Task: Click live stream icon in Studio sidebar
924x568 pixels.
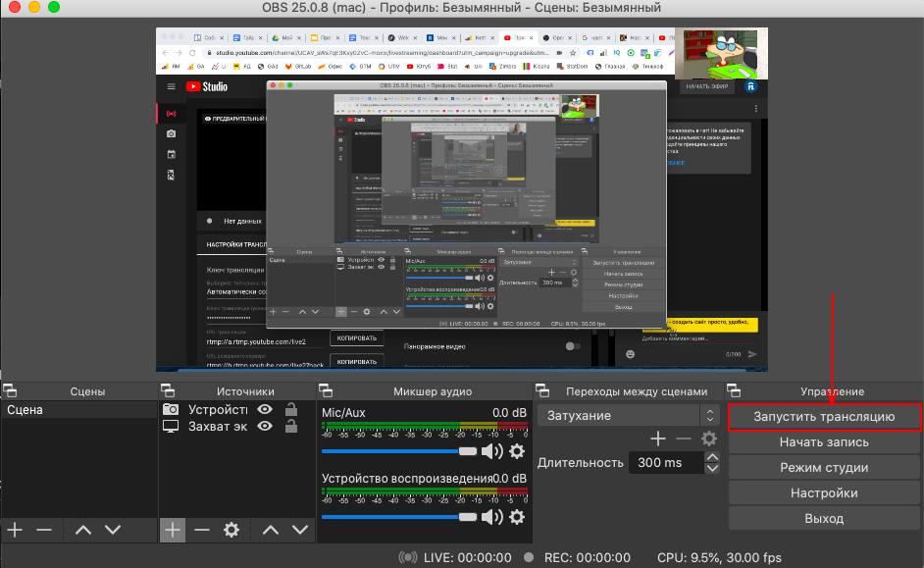Action: tap(171, 113)
